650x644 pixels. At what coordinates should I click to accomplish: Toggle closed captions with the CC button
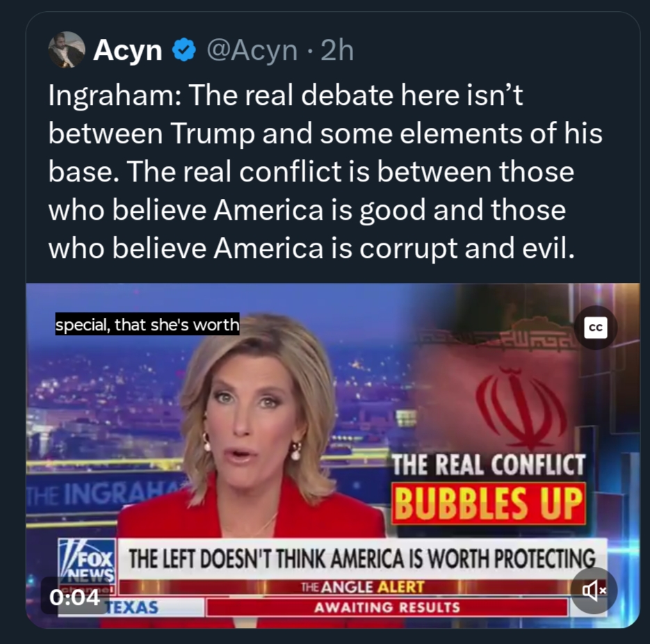[x=596, y=328]
